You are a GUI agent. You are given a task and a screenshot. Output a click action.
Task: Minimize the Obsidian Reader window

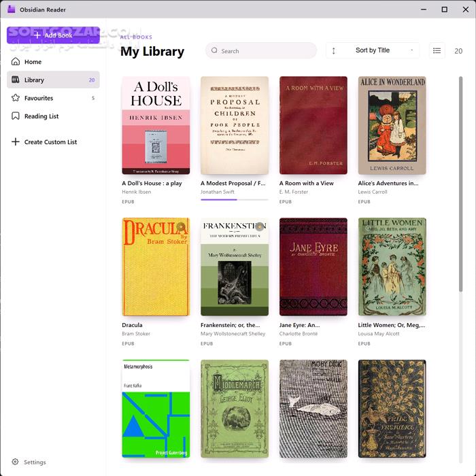point(424,10)
